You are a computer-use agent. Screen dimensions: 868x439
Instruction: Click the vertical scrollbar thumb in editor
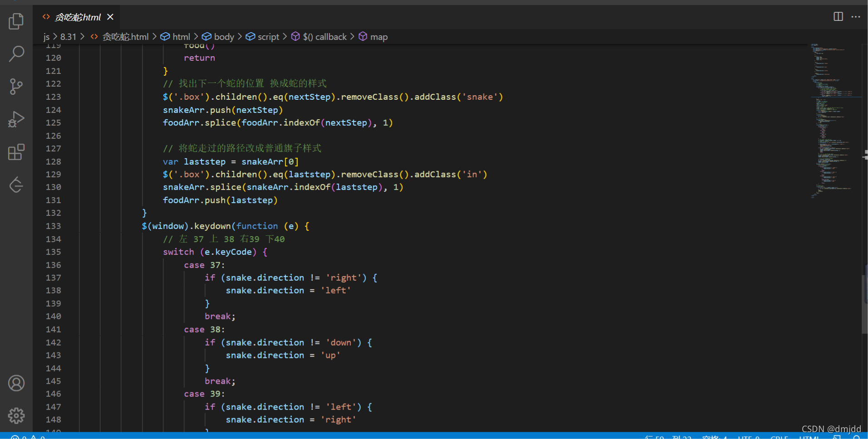pyautogui.click(x=865, y=304)
